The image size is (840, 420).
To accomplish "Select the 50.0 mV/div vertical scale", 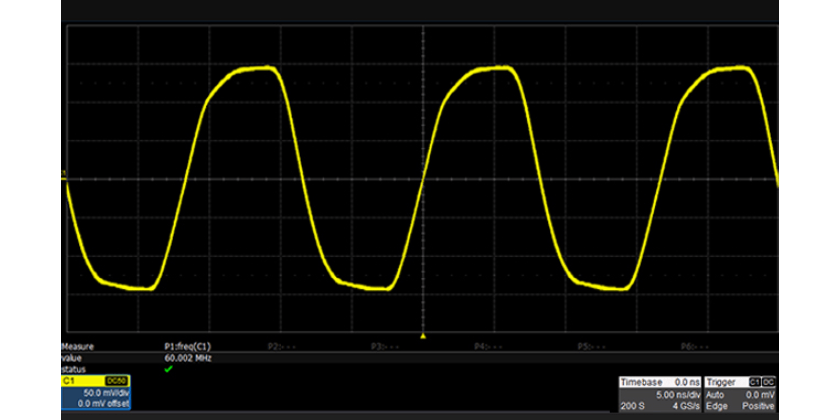I will 104,392.
